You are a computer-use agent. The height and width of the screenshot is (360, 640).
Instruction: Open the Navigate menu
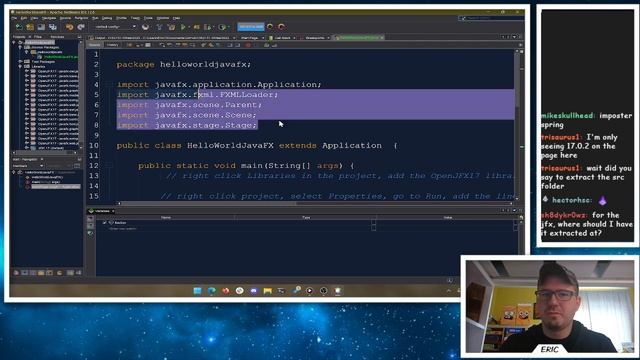pos(49,18)
